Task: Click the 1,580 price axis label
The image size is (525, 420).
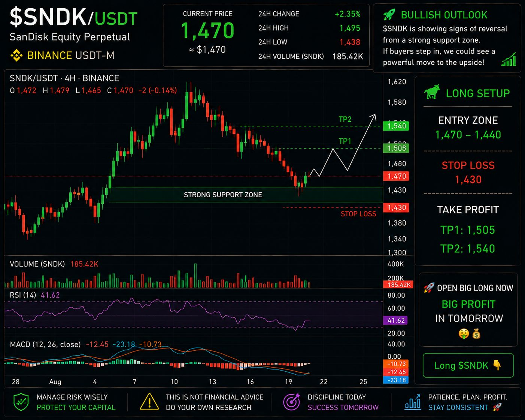Action: tap(397, 102)
